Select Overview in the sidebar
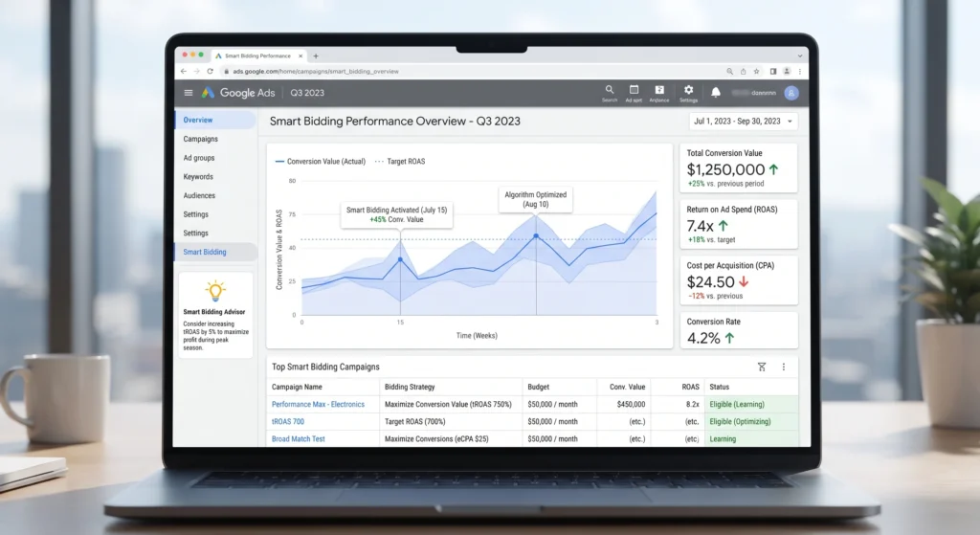The image size is (980, 535). pyautogui.click(x=215, y=120)
